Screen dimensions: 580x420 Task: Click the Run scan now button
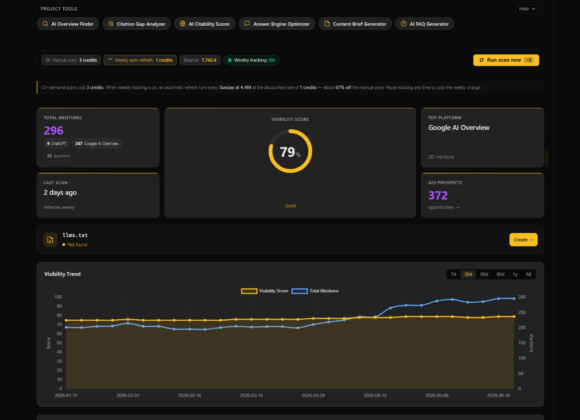click(506, 60)
